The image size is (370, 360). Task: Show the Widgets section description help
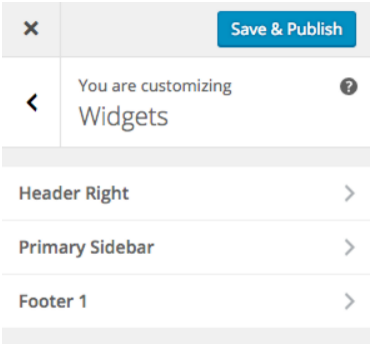(x=349, y=87)
